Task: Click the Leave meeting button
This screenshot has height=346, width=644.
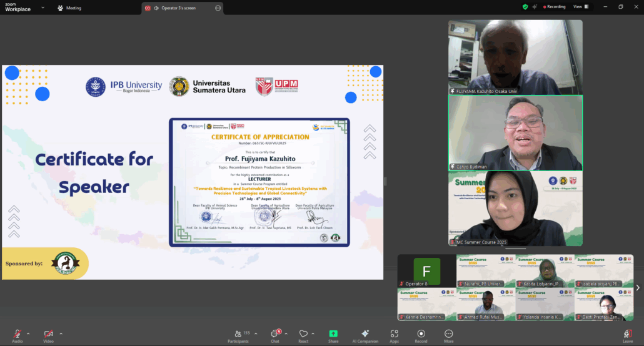Action: click(627, 335)
